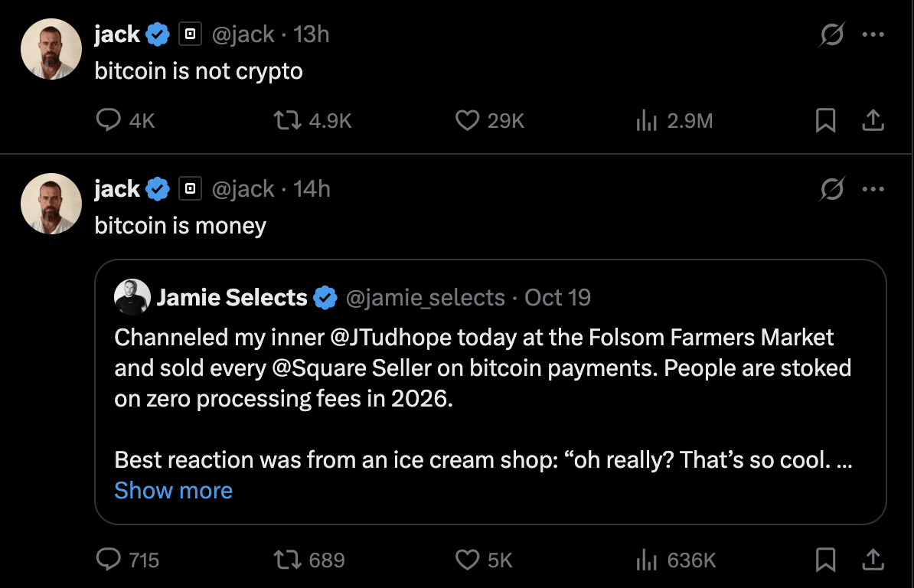Reply to the "bitcoin is money" post
Viewport: 914px width, 588px height.
tap(109, 560)
